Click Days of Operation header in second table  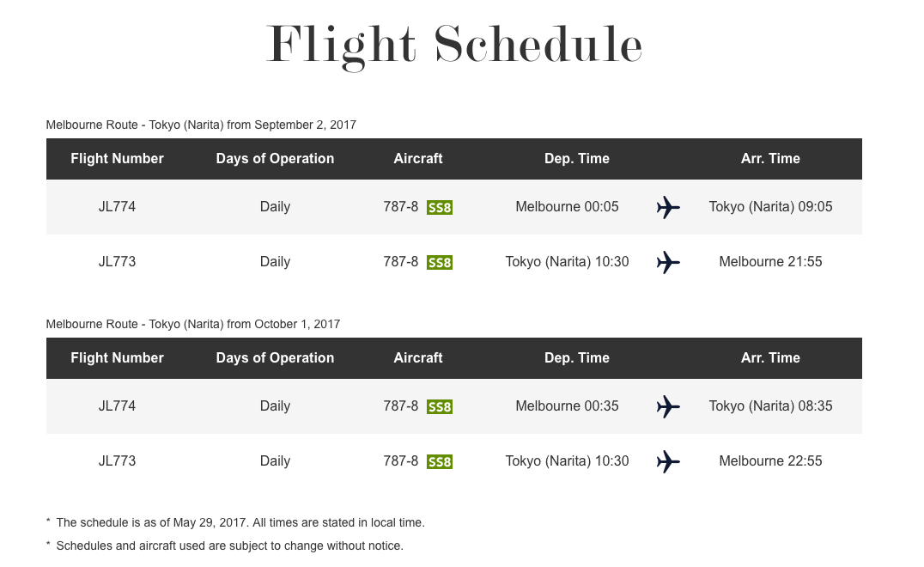click(x=275, y=357)
